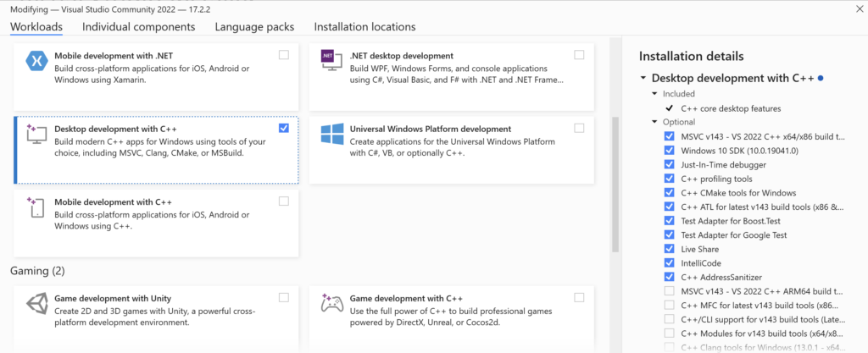
Task: Click the .NET desktop development icon
Action: click(x=332, y=61)
